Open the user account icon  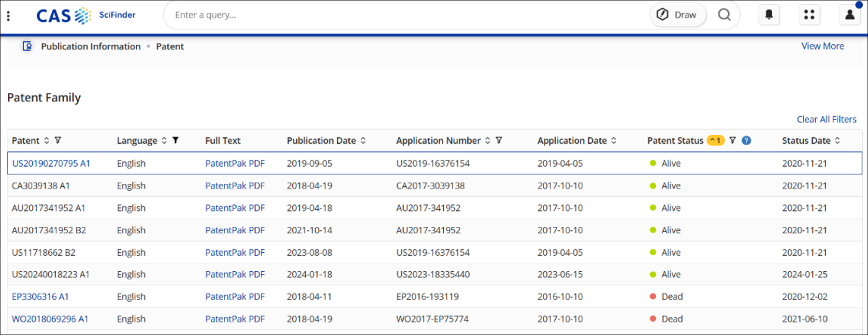point(850,15)
